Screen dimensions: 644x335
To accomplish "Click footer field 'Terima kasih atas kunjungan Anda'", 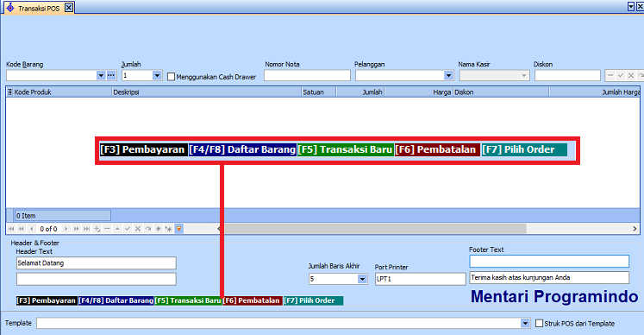I will tap(549, 278).
